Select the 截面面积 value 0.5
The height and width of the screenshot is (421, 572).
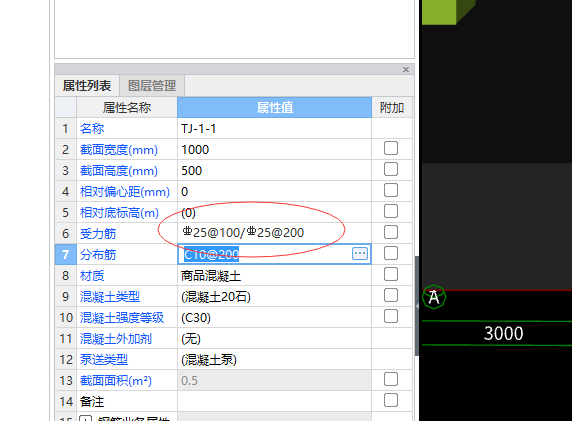(189, 381)
